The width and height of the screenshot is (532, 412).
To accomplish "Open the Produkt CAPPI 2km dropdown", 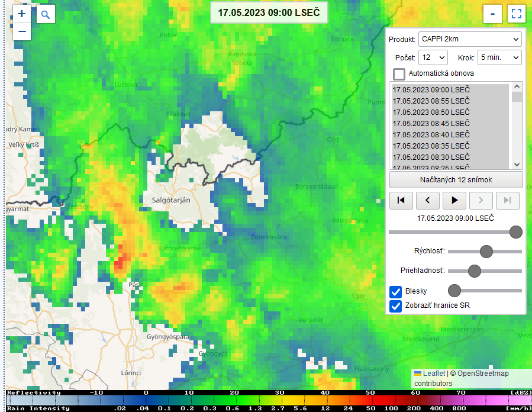I will [x=469, y=39].
